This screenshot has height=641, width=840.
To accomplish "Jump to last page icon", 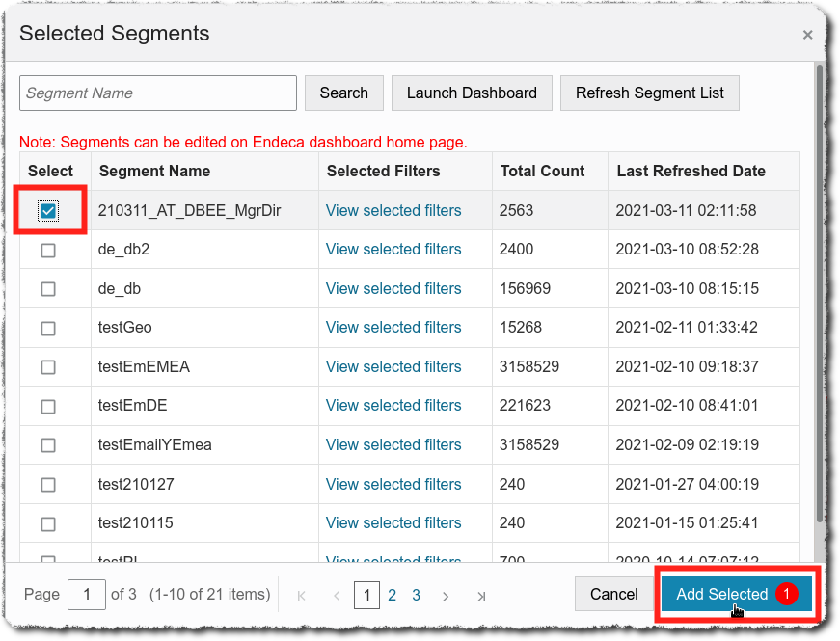I will pos(481,596).
